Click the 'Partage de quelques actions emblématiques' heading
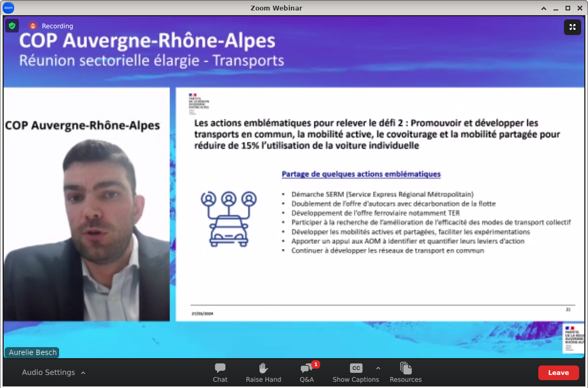Viewport: 588px width, 388px height. pyautogui.click(x=361, y=174)
